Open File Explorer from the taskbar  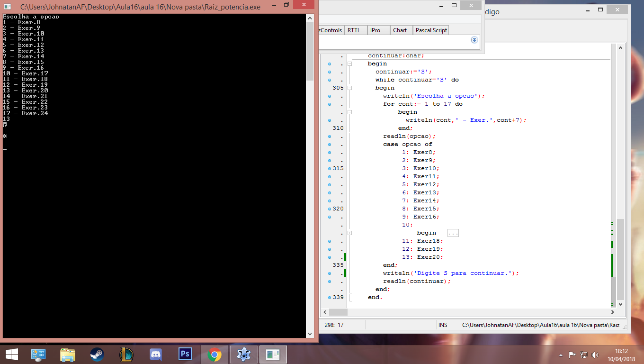click(68, 354)
